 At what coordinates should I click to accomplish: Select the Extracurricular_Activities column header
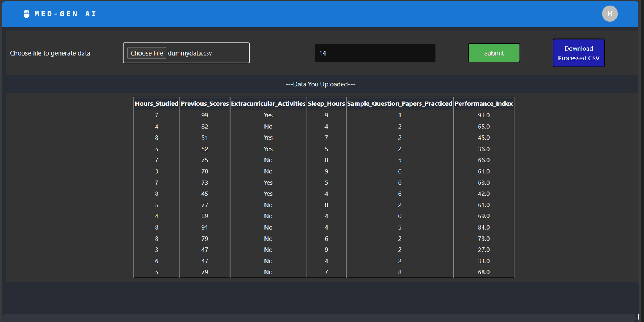[x=268, y=103]
